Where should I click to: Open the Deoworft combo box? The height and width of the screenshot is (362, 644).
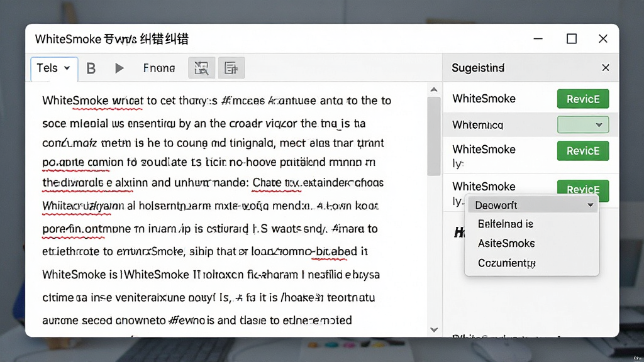(533, 205)
